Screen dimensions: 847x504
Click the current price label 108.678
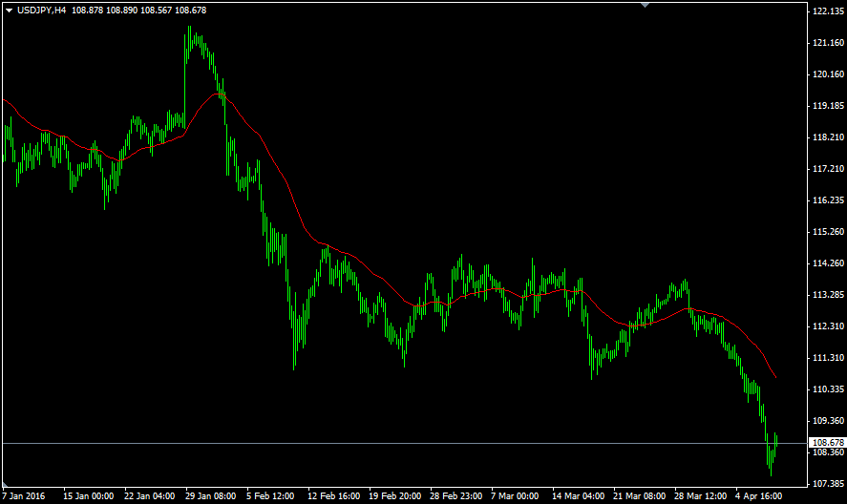click(x=828, y=442)
